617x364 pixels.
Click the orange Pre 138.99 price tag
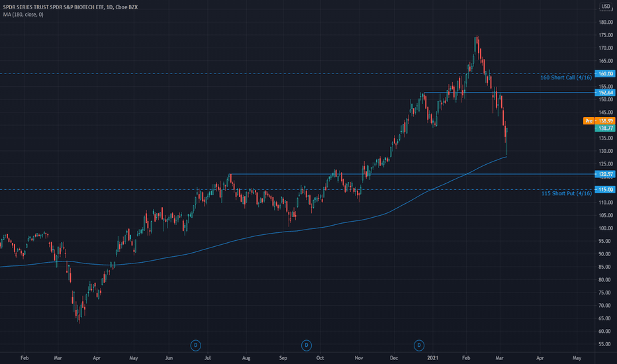599,121
